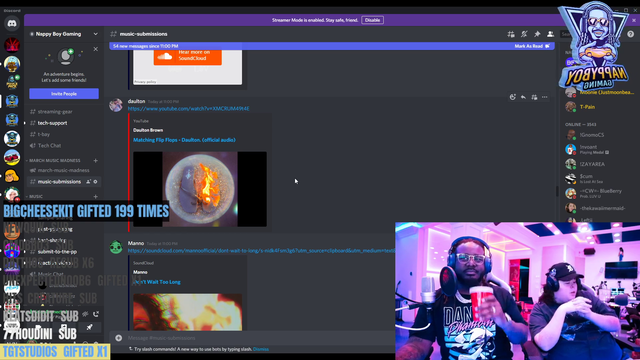
Task: Click Dismiss in slash commands tip
Action: 261,349
